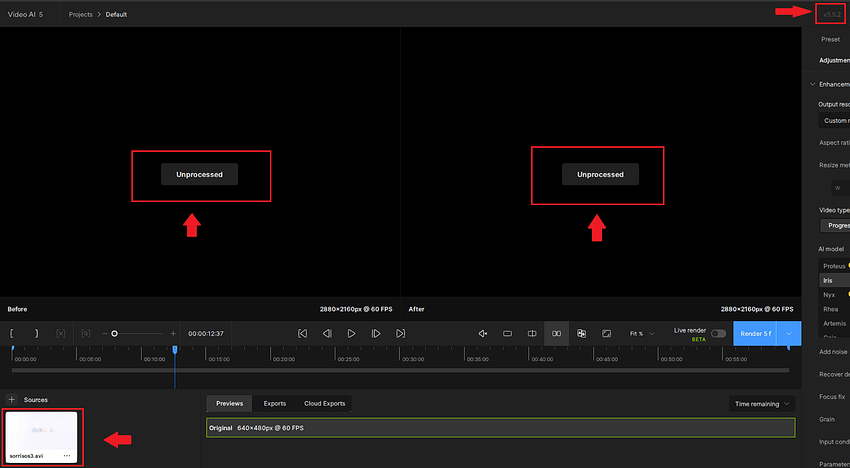This screenshot has width=850, height=468.
Task: Collapse the Enhancement section chevron
Action: (812, 84)
